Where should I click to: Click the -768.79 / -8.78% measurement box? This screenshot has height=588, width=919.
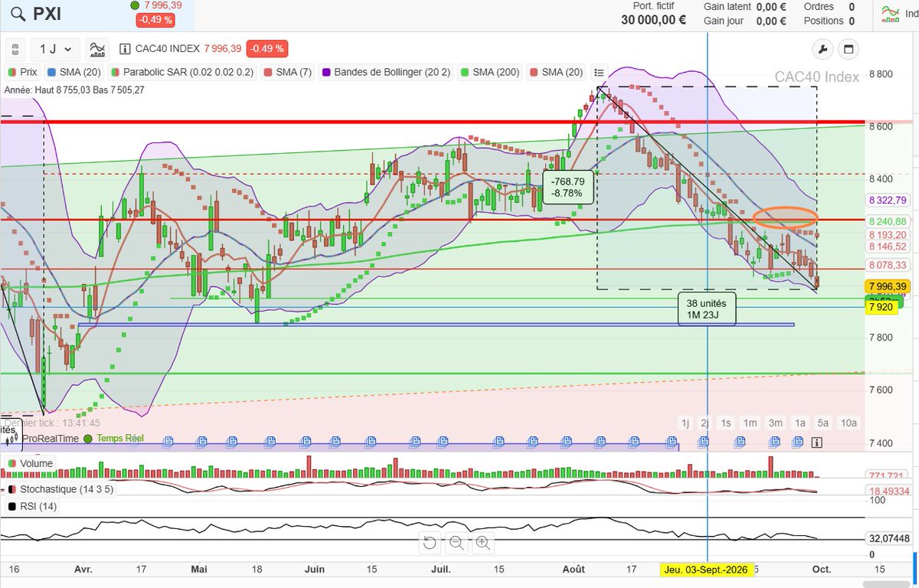pos(567,187)
